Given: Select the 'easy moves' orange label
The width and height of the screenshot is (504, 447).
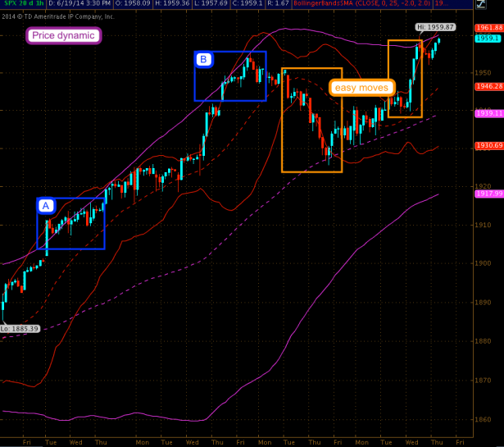Looking at the screenshot, I should [363, 87].
